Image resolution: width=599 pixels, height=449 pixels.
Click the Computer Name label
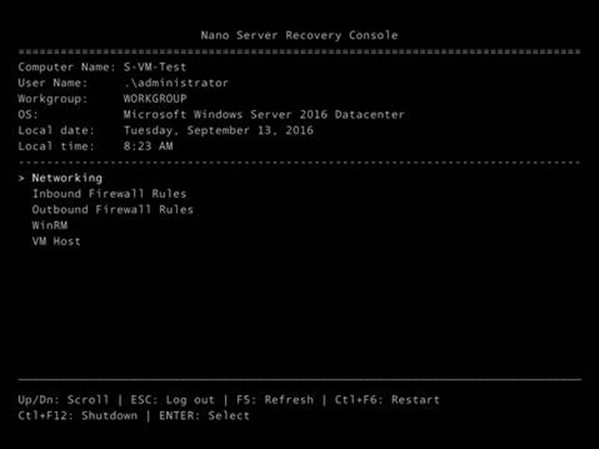pyautogui.click(x=67, y=67)
